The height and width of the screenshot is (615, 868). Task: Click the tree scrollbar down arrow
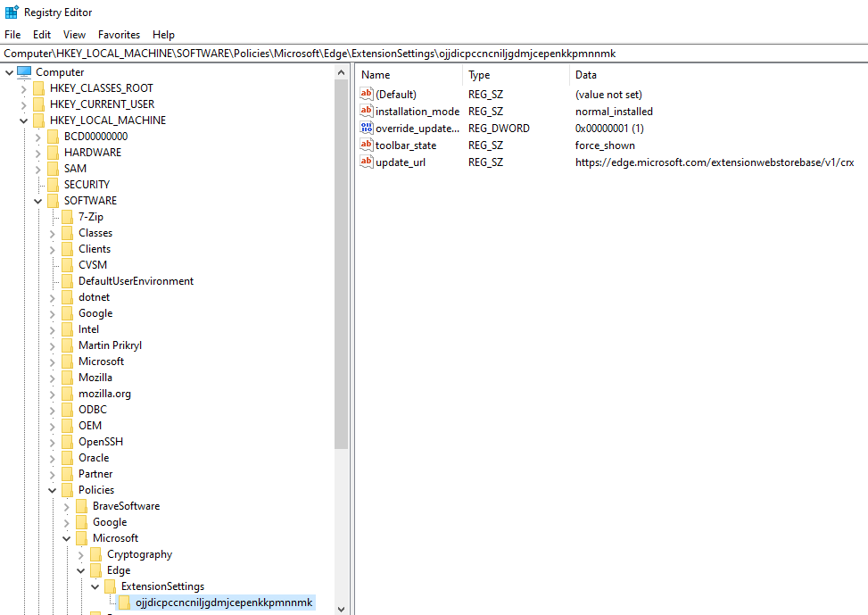click(x=341, y=609)
